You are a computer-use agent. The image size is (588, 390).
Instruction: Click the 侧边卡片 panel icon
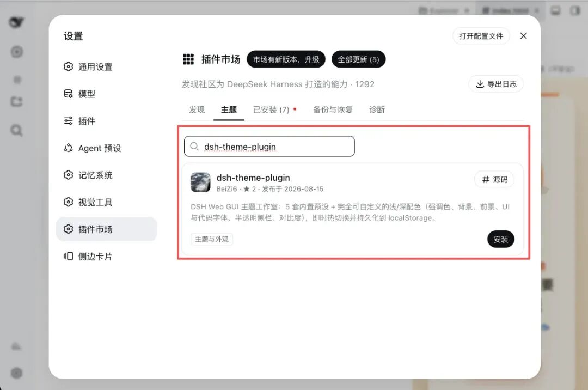pos(68,257)
